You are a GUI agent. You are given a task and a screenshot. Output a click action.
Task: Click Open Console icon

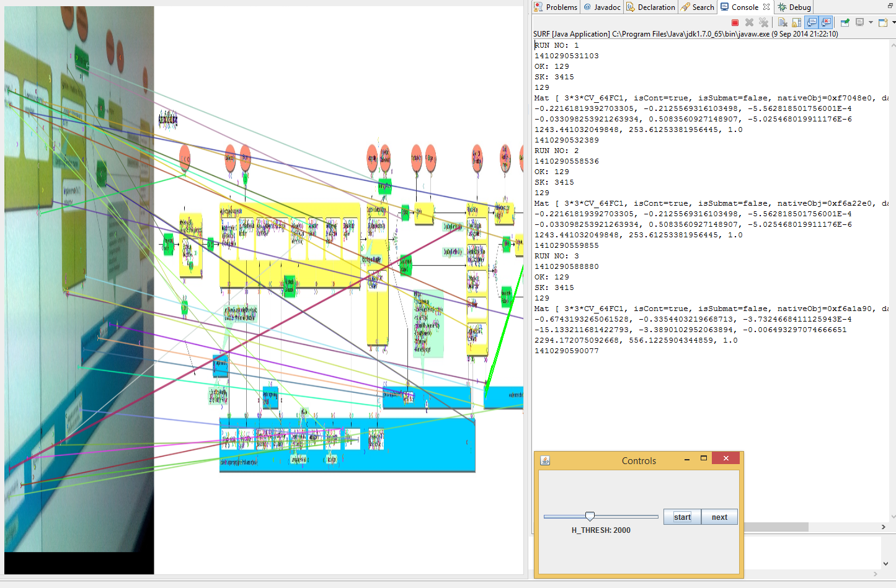(883, 22)
